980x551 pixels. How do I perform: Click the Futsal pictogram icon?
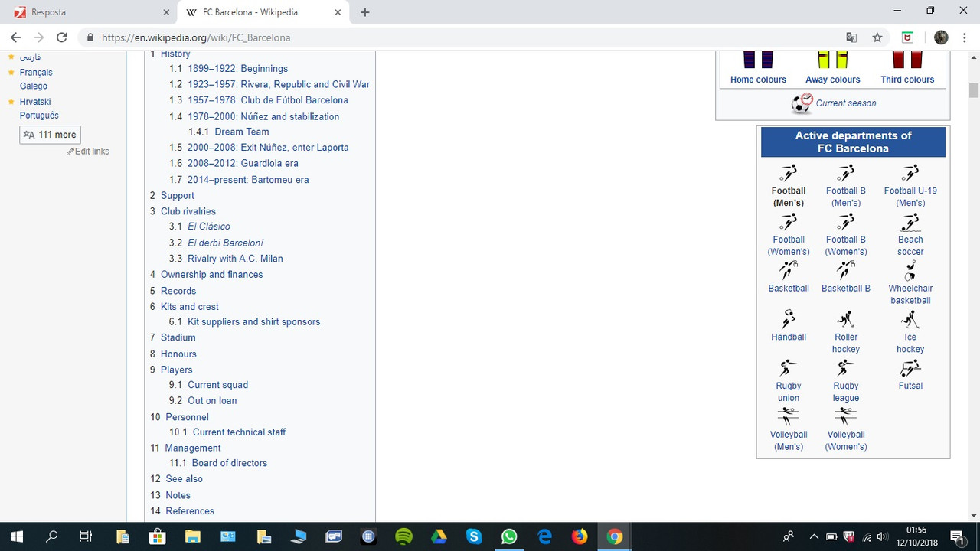pos(910,368)
